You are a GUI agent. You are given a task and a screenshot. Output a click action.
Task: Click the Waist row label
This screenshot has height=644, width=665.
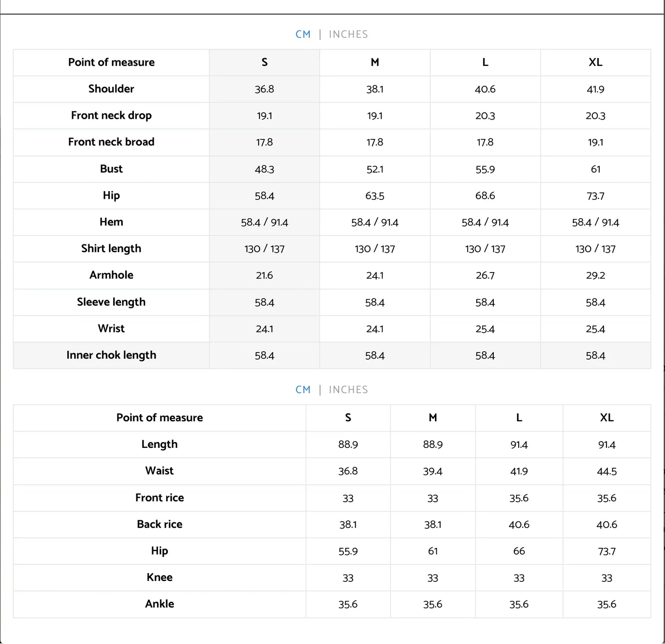[159, 471]
